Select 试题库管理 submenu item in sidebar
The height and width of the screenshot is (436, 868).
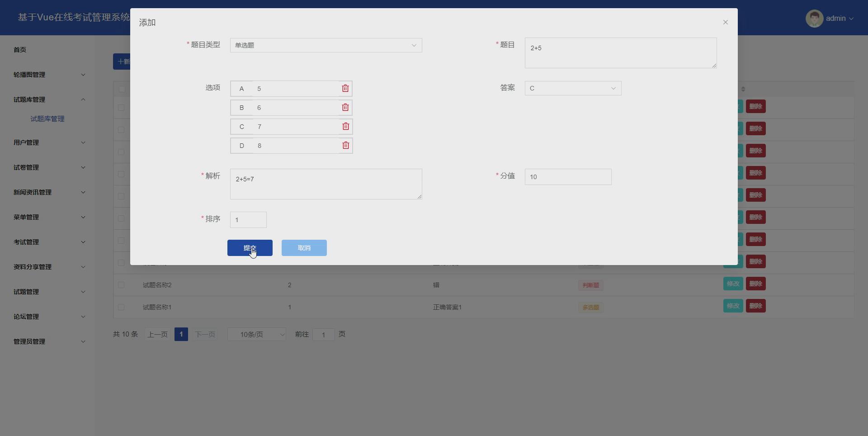[47, 118]
